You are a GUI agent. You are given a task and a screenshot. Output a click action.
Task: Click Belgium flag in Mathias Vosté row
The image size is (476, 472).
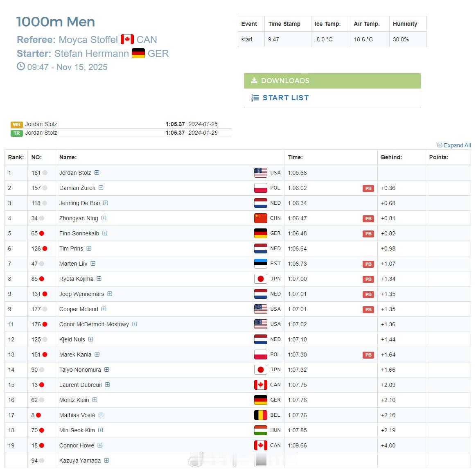pyautogui.click(x=260, y=415)
